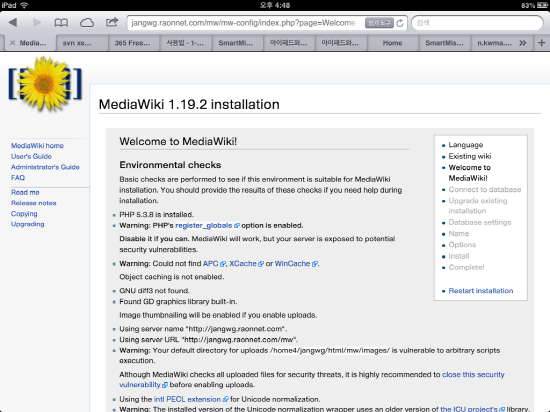This screenshot has width=550, height=412.
Task: Open Administrator's Guide link
Action: (45, 167)
